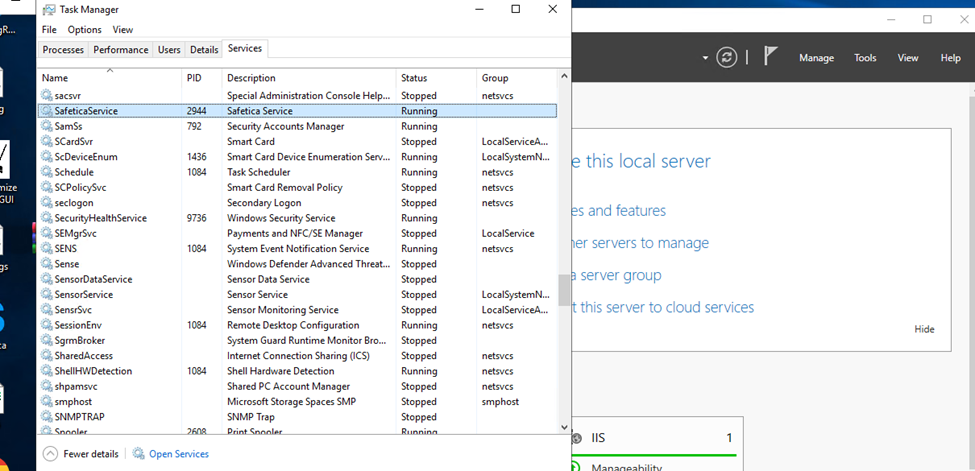Viewport: 975px width, 471px height.
Task: Sort services by the Status column header
Action: [x=436, y=78]
